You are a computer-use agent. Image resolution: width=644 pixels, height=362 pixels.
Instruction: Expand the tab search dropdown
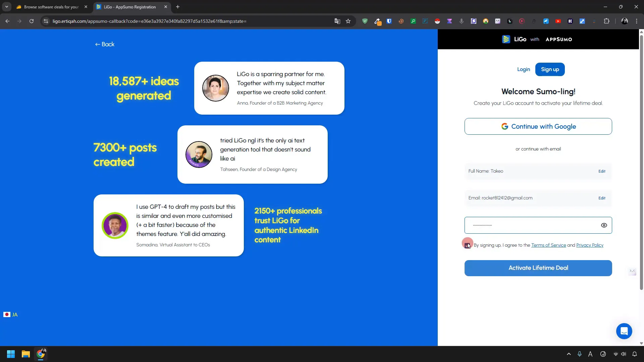click(x=6, y=7)
